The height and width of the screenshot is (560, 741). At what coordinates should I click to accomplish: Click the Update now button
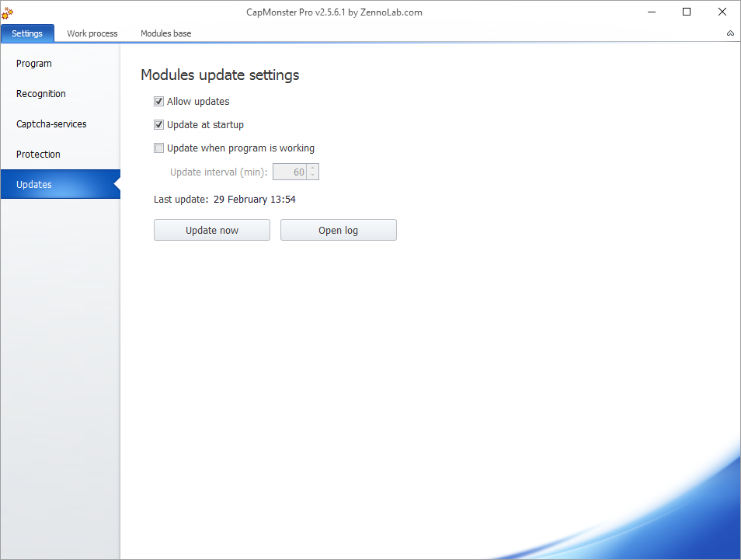tap(212, 230)
